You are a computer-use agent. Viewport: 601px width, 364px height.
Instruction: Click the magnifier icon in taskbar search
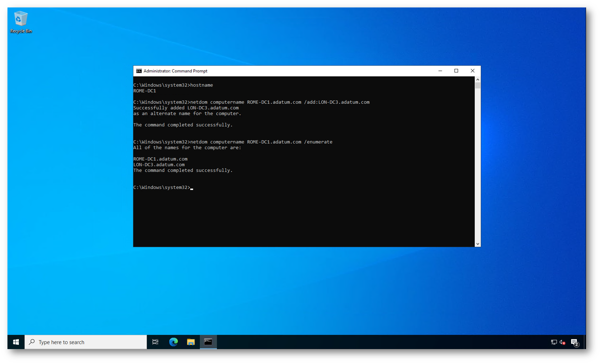click(32, 342)
